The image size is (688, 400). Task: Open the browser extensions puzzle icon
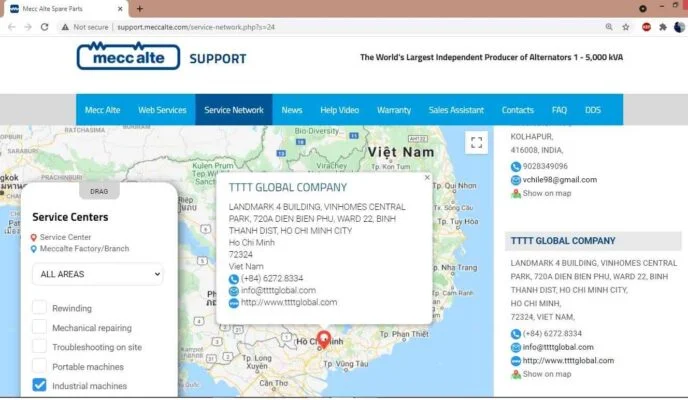coord(662,27)
